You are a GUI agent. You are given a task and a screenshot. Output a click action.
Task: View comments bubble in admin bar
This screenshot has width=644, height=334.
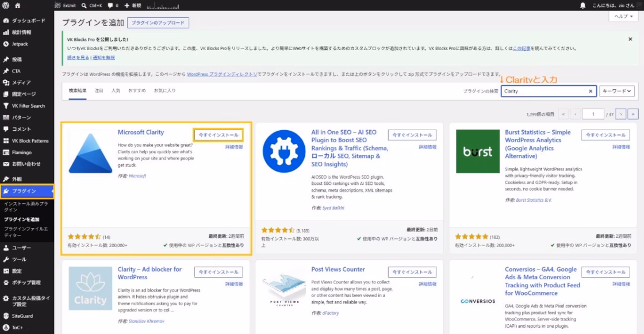(113, 5)
